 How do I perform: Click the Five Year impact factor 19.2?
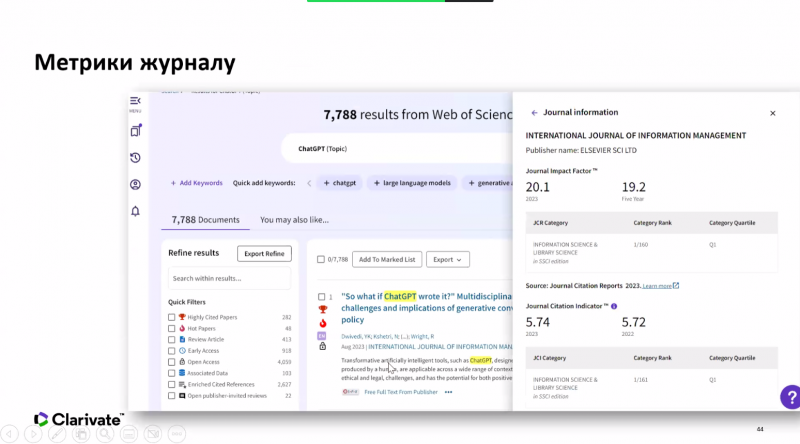[x=634, y=187]
